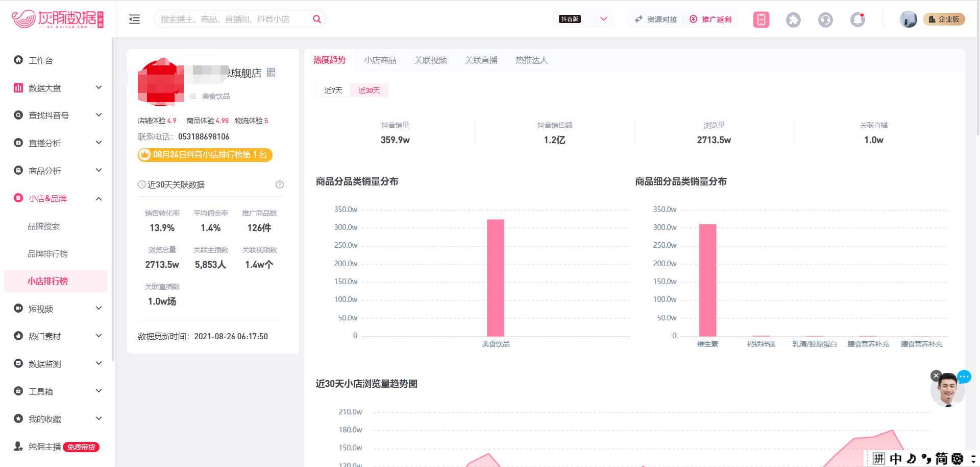Click the 企业版 badge
The image size is (980, 467).
click(x=944, y=19)
